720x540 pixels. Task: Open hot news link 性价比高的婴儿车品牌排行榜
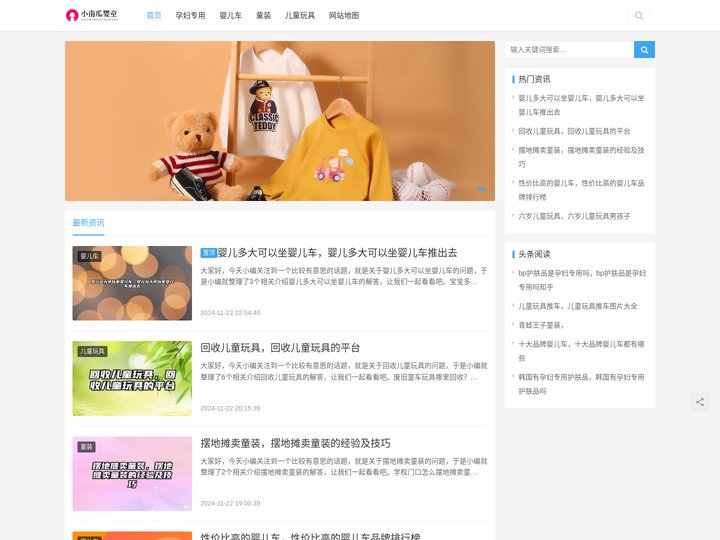pos(581,190)
